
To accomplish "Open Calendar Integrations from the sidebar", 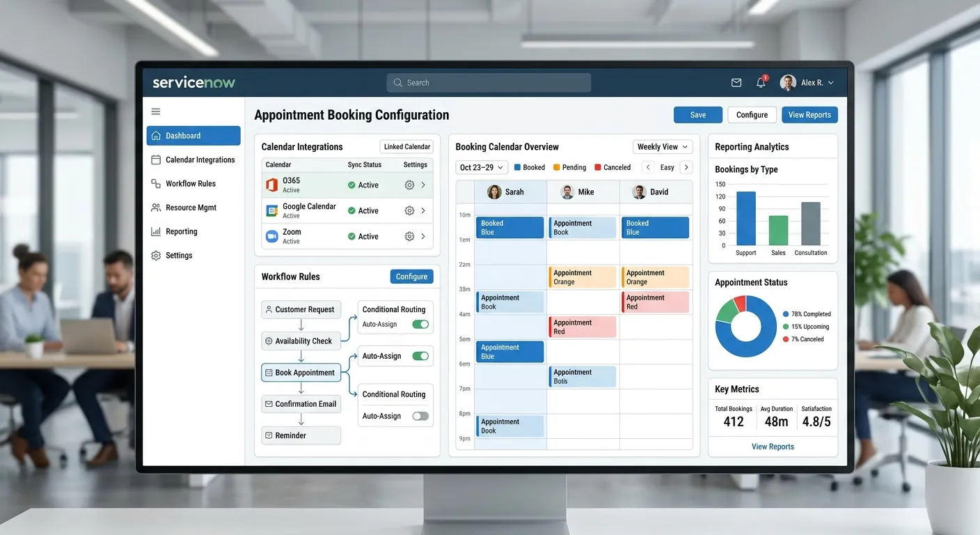I will 193,160.
